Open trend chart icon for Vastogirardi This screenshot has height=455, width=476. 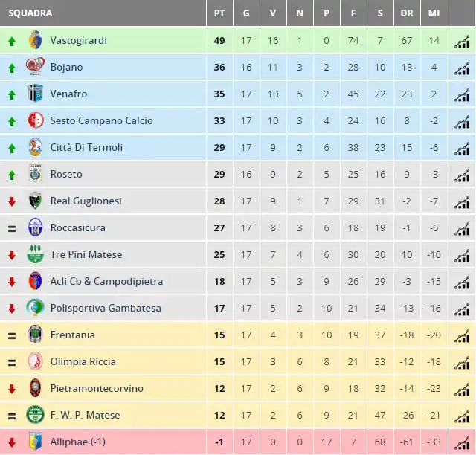click(462, 42)
